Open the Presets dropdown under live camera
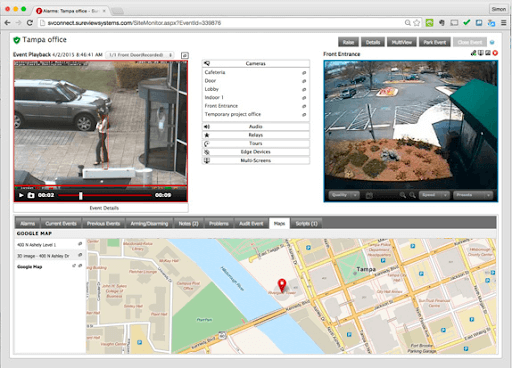The image size is (512, 368). tap(473, 195)
